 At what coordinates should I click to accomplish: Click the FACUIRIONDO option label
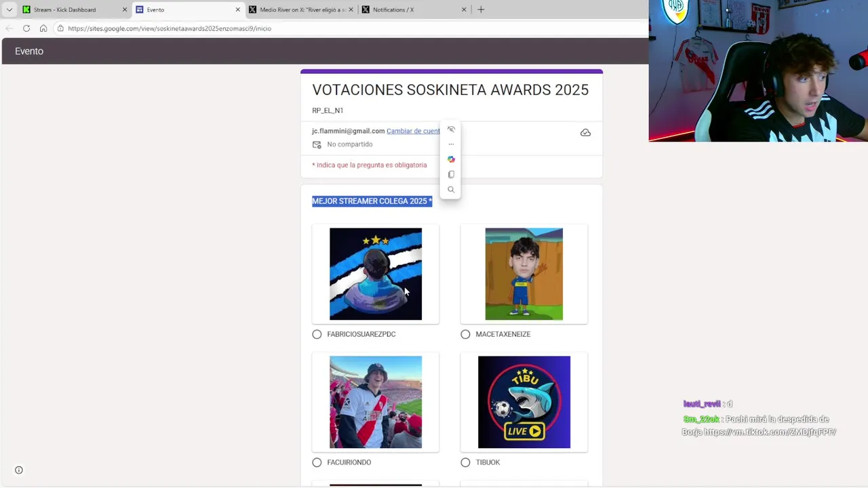349,462
